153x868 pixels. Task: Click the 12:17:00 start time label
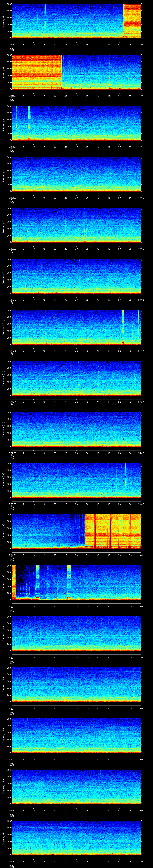tap(12, 198)
